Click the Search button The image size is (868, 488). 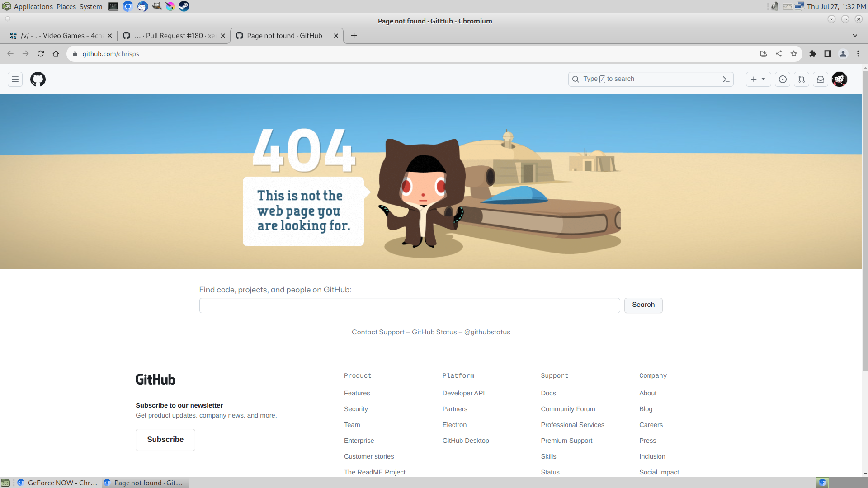point(643,305)
